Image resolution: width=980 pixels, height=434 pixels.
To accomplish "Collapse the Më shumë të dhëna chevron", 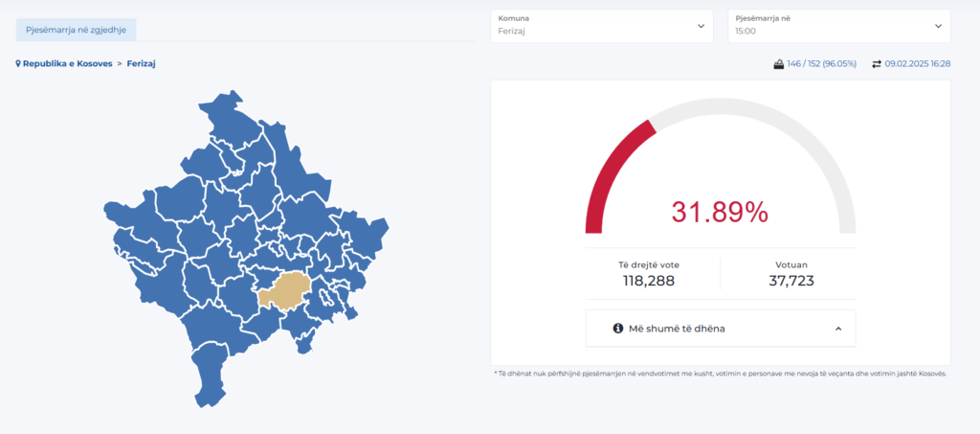I will [x=838, y=329].
